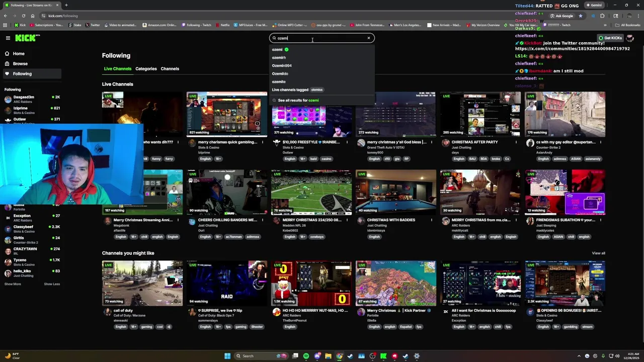Open the Gemini button in Chrome

[594, 5]
